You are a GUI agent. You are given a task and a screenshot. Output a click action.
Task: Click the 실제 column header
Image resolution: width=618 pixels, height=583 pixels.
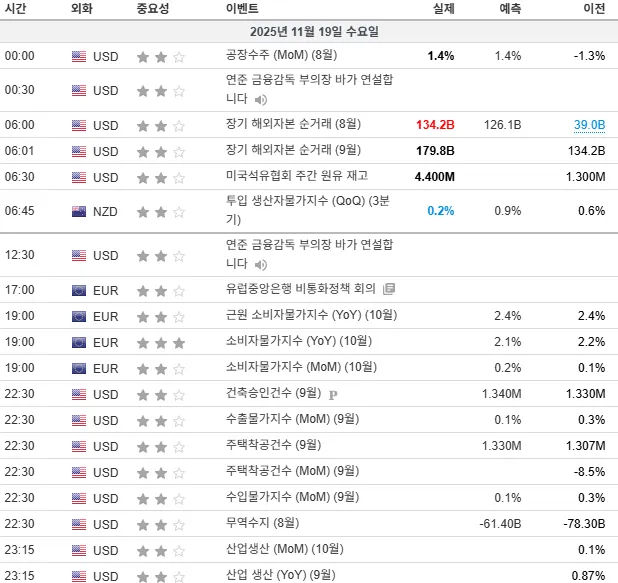pos(444,8)
